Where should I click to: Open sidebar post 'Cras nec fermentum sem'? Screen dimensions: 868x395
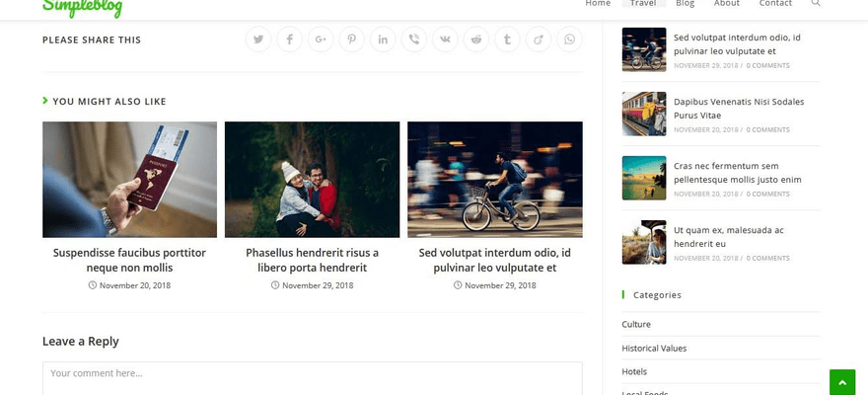[x=738, y=173]
